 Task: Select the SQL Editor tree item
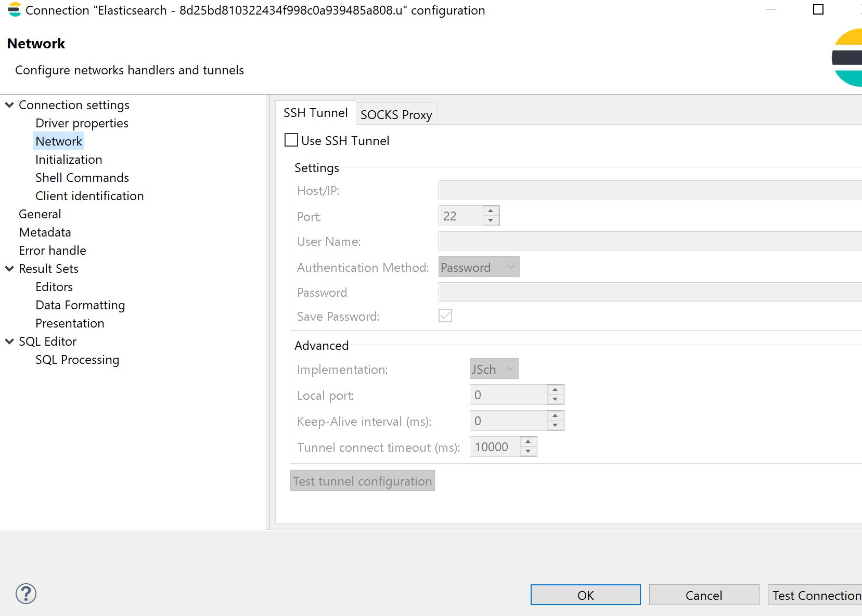(x=48, y=342)
